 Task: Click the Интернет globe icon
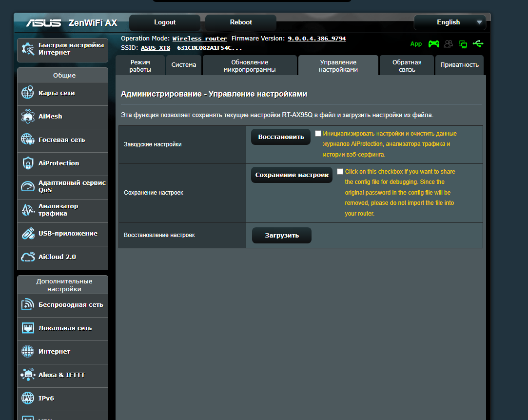28,351
